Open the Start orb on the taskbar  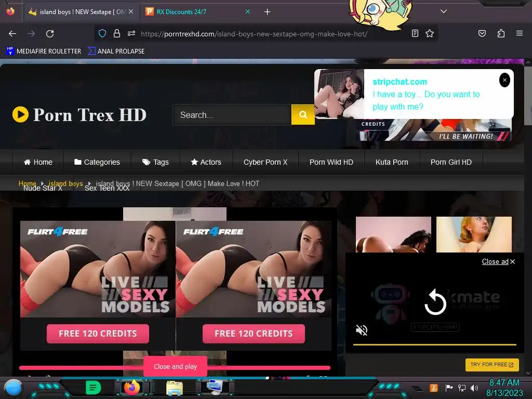(x=14, y=388)
